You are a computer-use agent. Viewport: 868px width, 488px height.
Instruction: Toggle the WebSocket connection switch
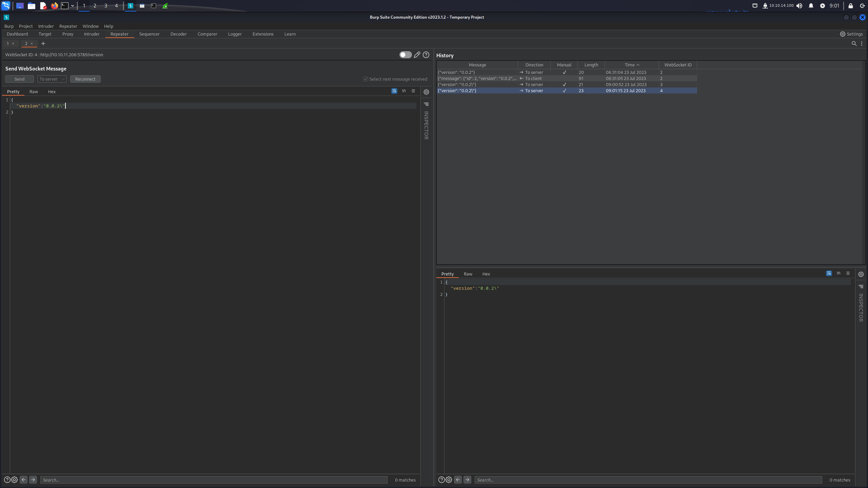click(x=405, y=55)
